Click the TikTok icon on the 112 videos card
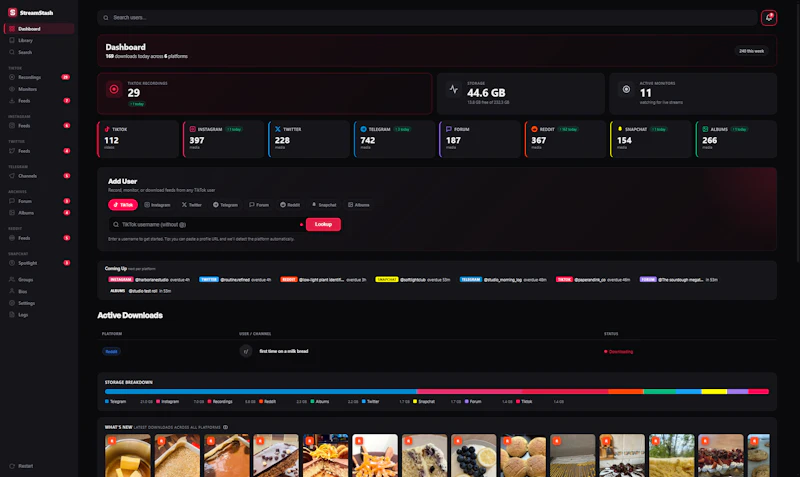Image resolution: width=800 pixels, height=477 pixels. tap(107, 129)
